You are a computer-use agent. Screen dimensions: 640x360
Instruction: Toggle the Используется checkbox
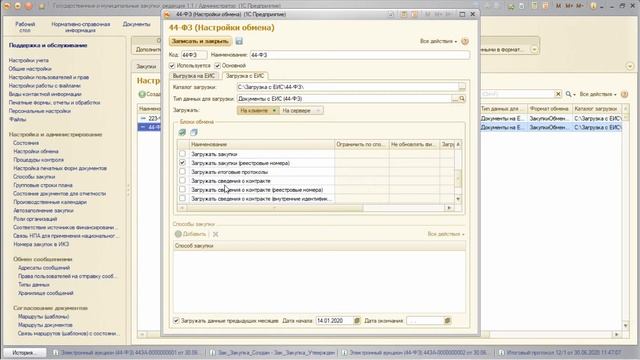coord(172,66)
